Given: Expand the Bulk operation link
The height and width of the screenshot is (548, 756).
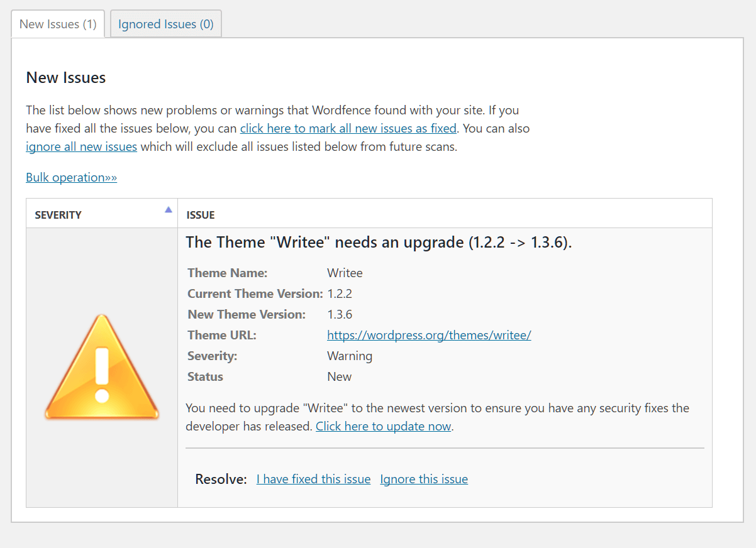Looking at the screenshot, I should tap(71, 177).
